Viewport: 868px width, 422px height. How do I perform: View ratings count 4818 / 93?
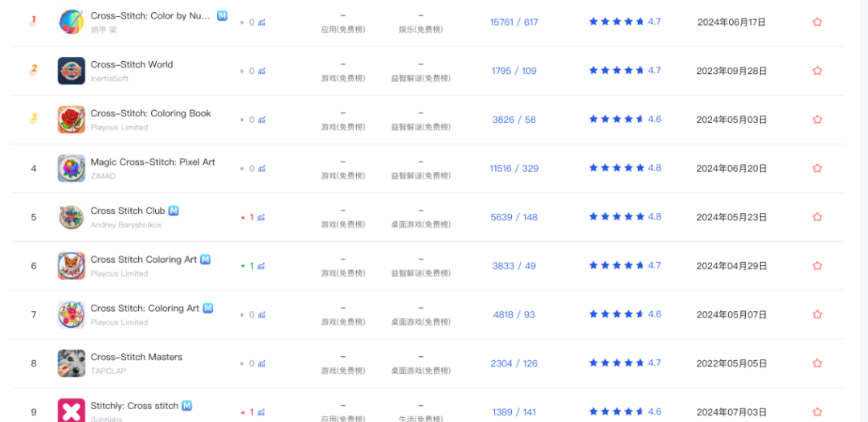[x=514, y=314]
